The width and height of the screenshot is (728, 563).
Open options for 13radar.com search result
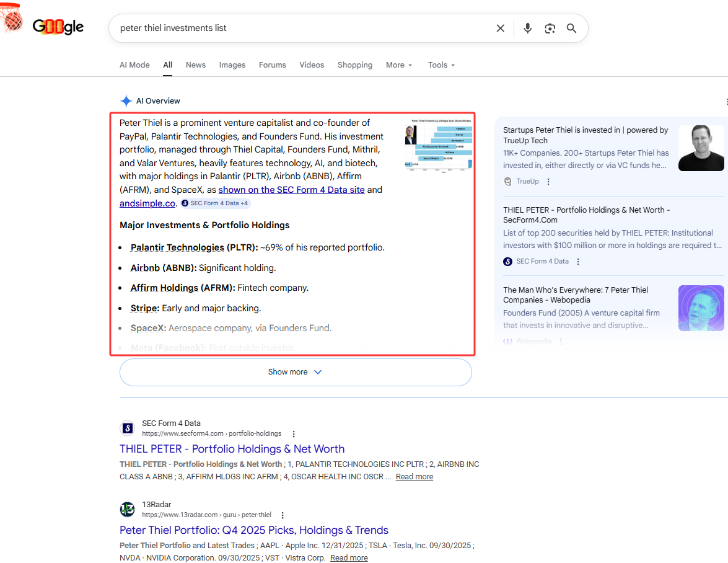283,515
